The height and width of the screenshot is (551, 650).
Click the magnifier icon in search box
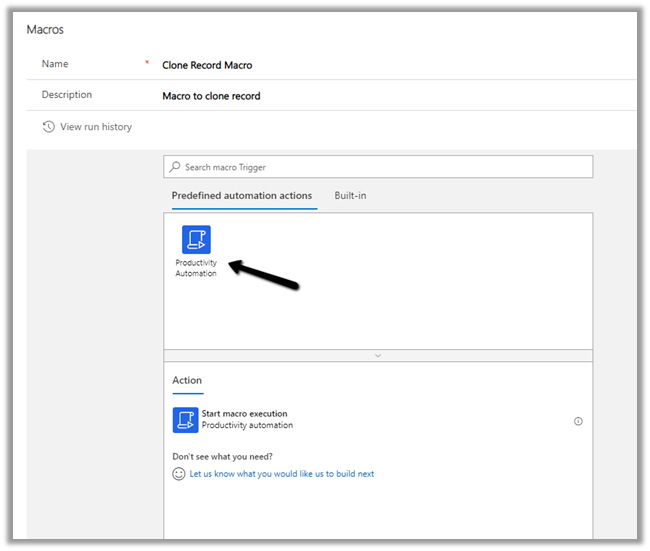[176, 167]
